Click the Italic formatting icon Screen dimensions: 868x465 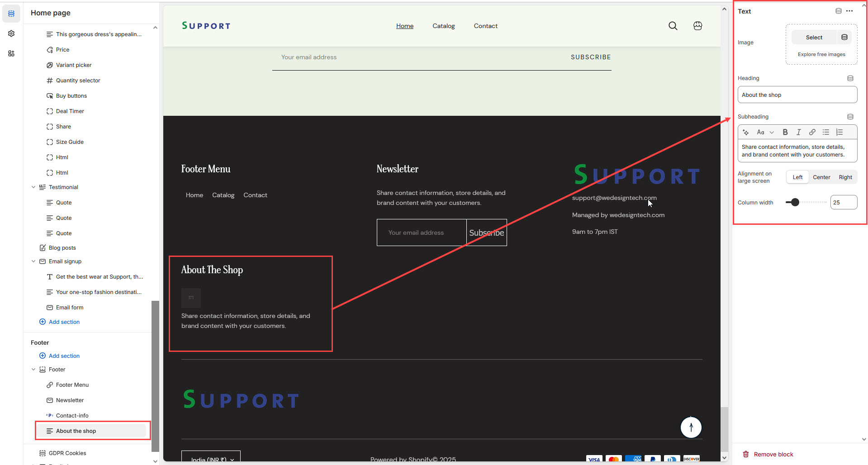click(799, 132)
